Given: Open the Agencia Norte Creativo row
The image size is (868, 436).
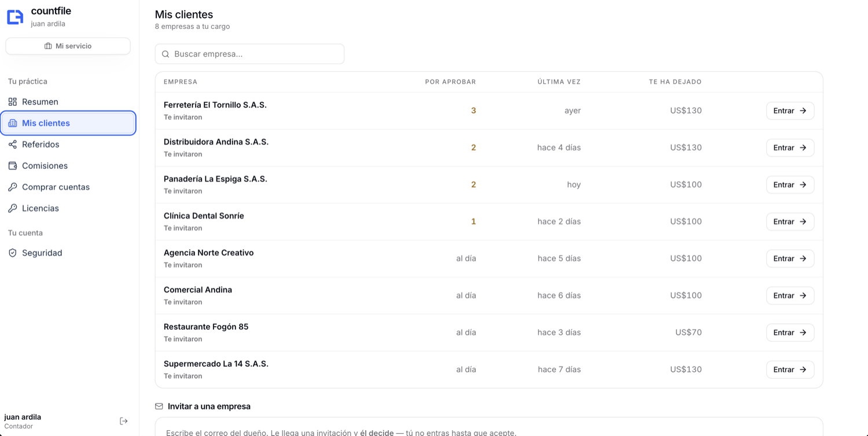Looking at the screenshot, I should coord(489,259).
